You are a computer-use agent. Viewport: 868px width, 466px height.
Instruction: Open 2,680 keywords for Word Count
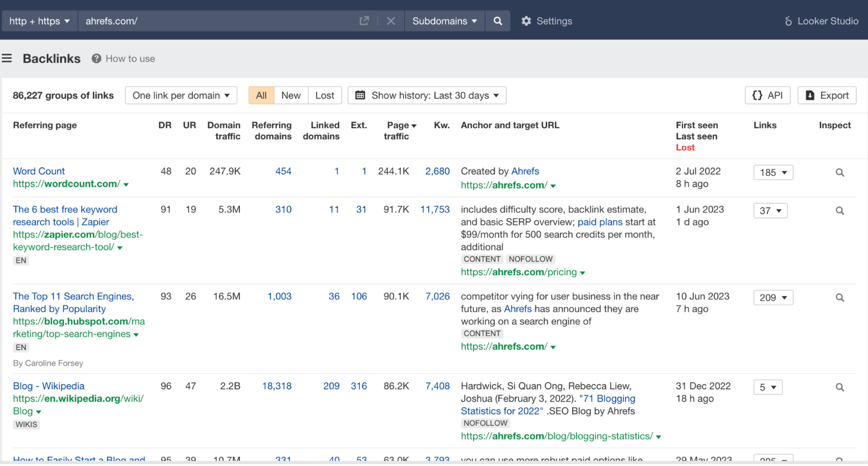click(437, 171)
